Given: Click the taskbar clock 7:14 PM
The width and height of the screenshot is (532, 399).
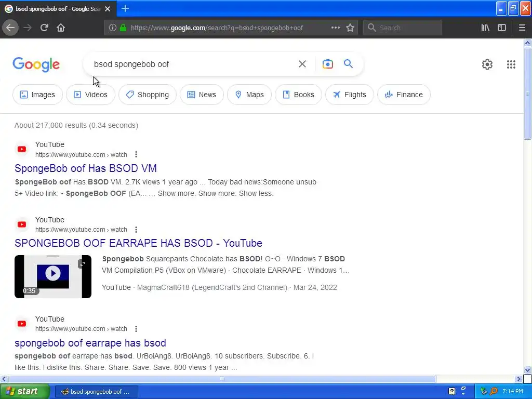Looking at the screenshot, I should click(x=513, y=392).
